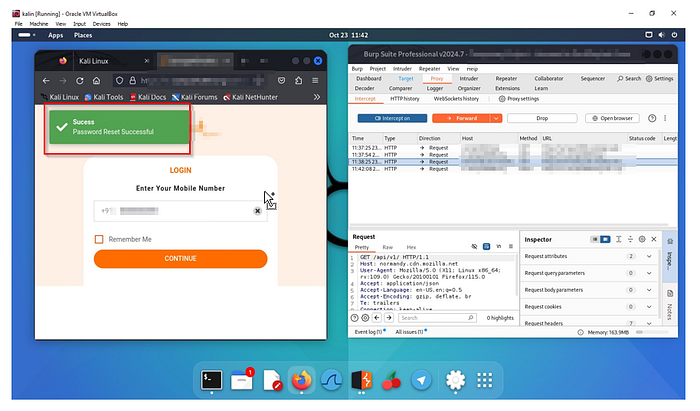Open the Notes side tab in Burp

(670, 305)
